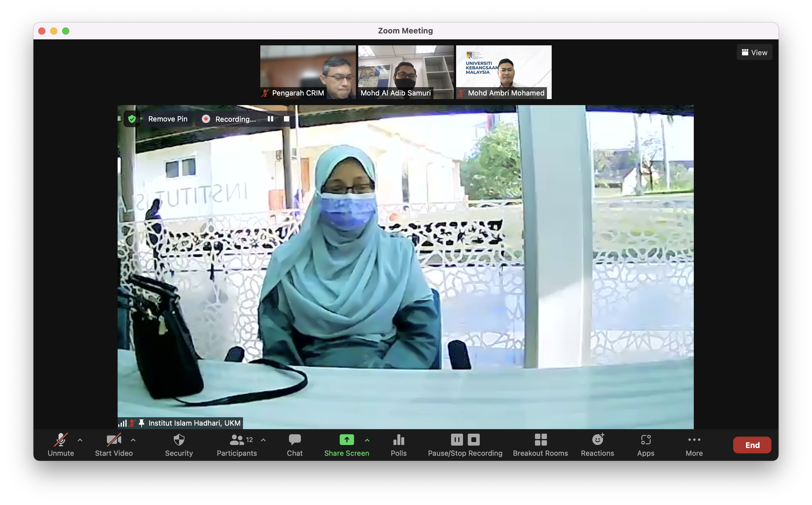Click the red End button

[x=752, y=445]
